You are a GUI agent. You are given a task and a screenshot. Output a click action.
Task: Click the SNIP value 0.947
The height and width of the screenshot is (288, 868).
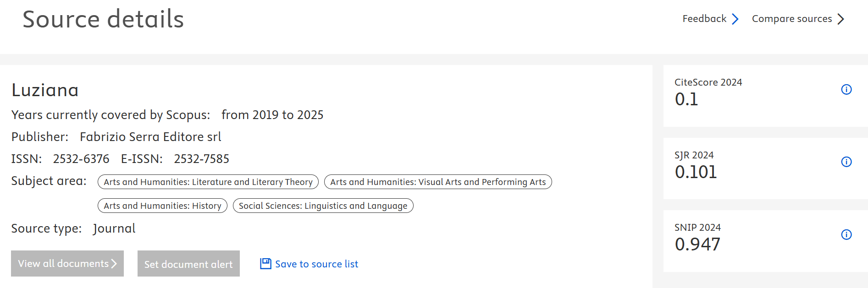click(x=697, y=245)
